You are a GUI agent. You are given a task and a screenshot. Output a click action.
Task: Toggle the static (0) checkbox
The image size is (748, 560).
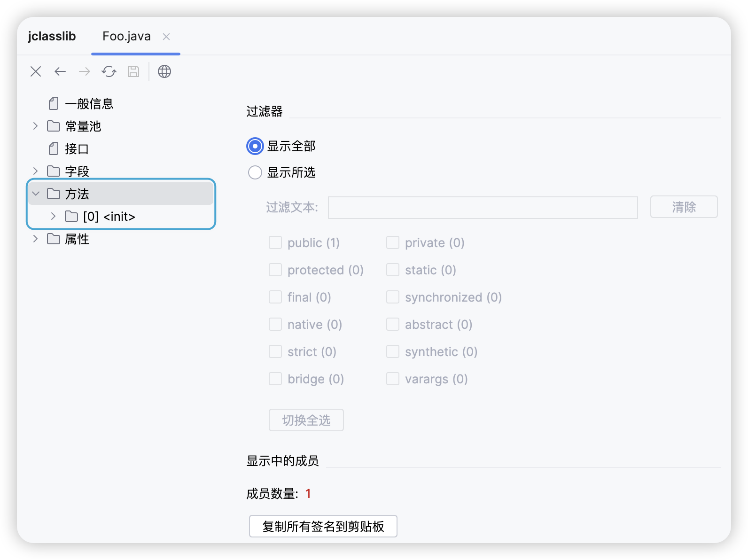(x=393, y=270)
